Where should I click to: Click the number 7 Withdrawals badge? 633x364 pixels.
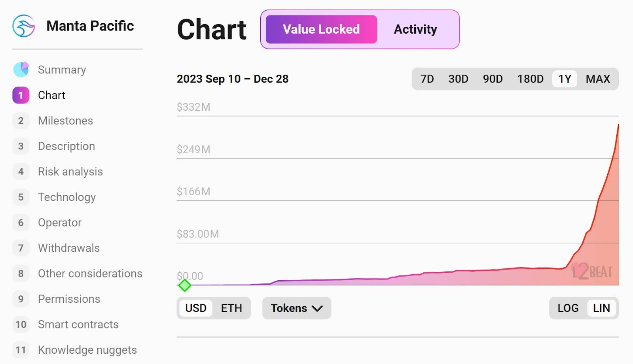tap(21, 248)
